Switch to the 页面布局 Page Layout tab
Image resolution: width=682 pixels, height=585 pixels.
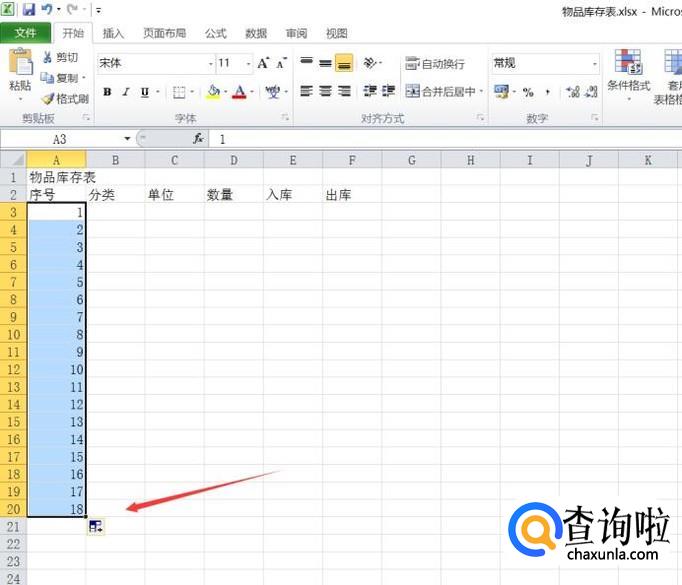[x=165, y=33]
